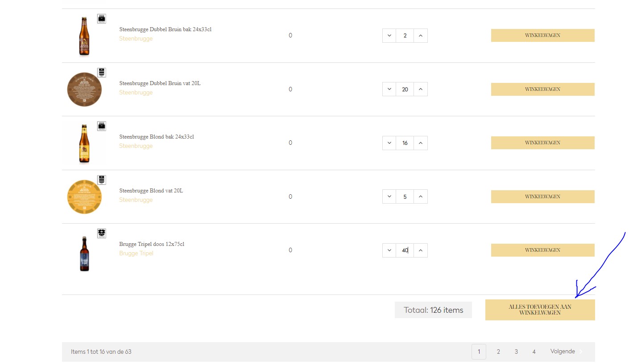The width and height of the screenshot is (633, 364).
Task: Decrease Brugge Tripel doos quantity with down chevron
Action: 389,250
